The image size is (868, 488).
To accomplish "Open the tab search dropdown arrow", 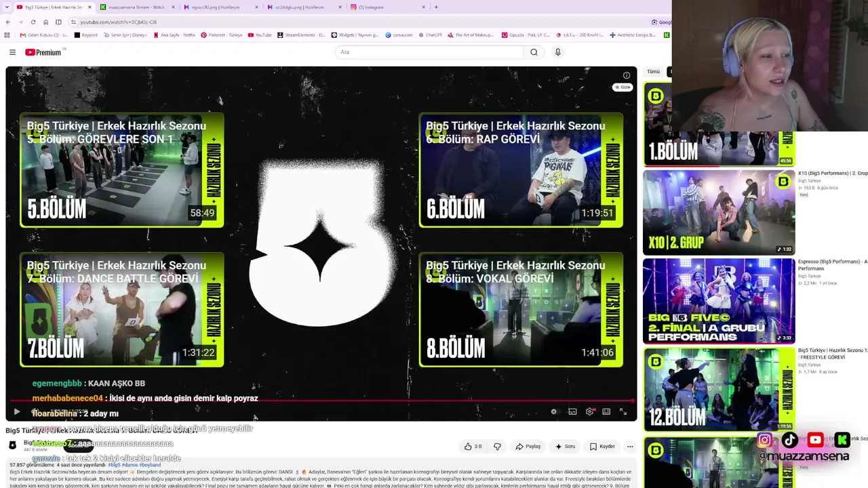I will click(x=7, y=7).
